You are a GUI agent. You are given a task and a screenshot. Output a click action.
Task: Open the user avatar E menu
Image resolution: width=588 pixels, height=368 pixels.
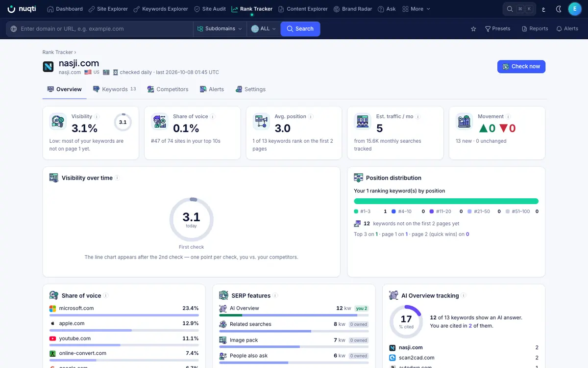(575, 9)
